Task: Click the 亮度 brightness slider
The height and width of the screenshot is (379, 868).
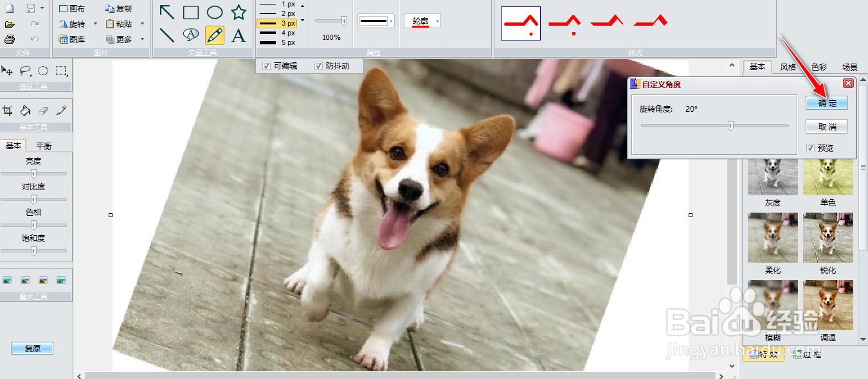Action: coord(33,173)
